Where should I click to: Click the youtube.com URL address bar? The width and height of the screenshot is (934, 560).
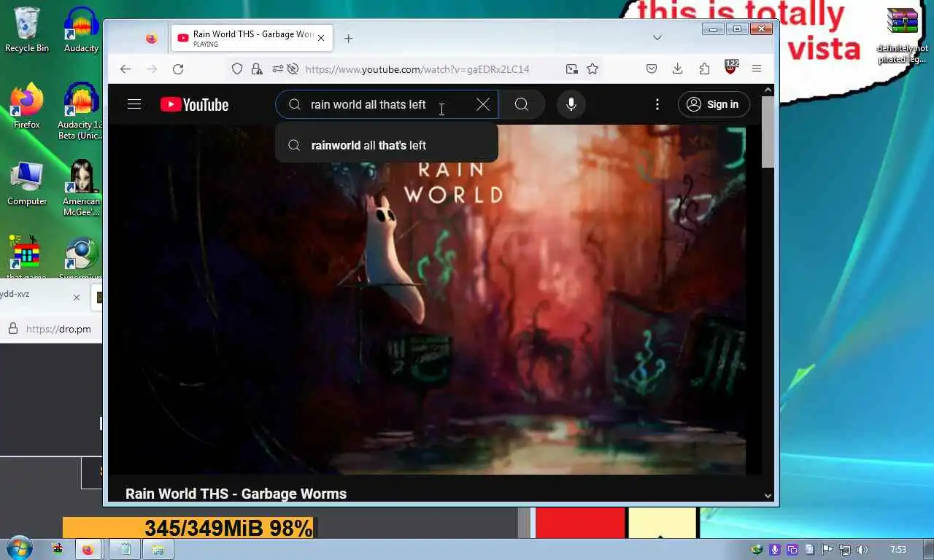417,69
